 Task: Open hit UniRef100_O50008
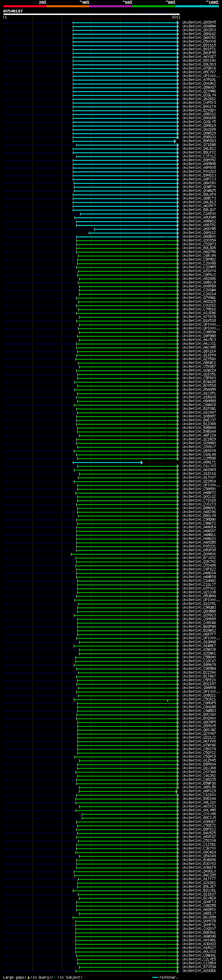click(x=199, y=41)
